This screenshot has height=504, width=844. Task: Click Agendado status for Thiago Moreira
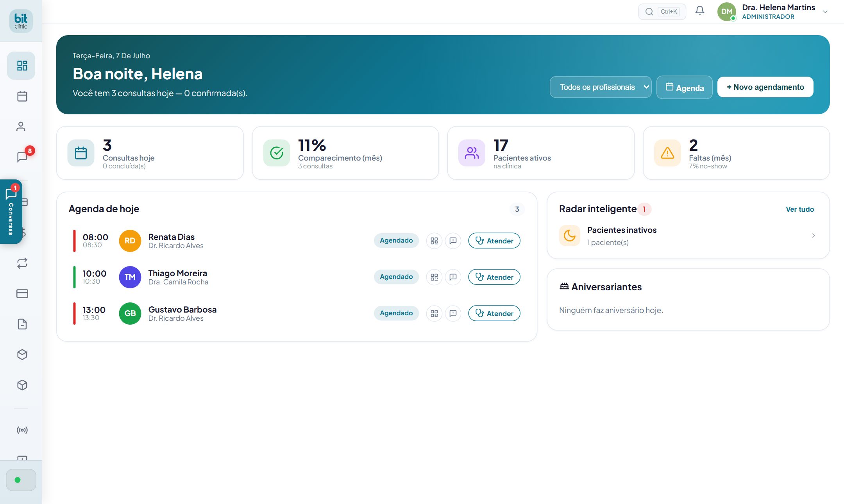396,277
